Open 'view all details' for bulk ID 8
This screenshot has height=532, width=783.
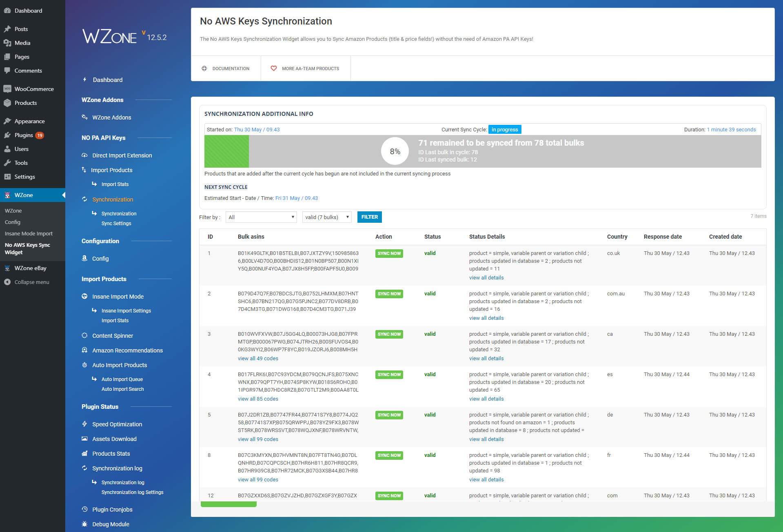click(x=486, y=480)
